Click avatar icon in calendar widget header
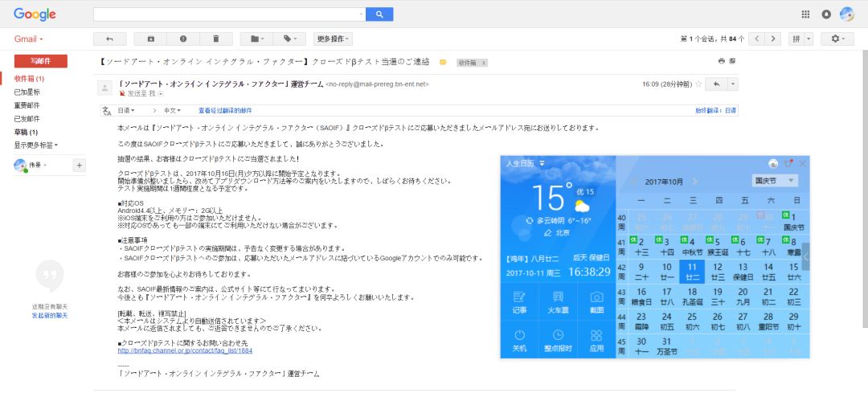The height and width of the screenshot is (393, 868). pos(773,163)
